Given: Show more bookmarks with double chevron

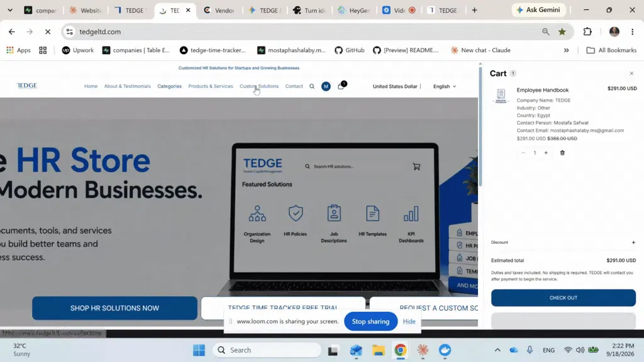Looking at the screenshot, I should [x=566, y=50].
